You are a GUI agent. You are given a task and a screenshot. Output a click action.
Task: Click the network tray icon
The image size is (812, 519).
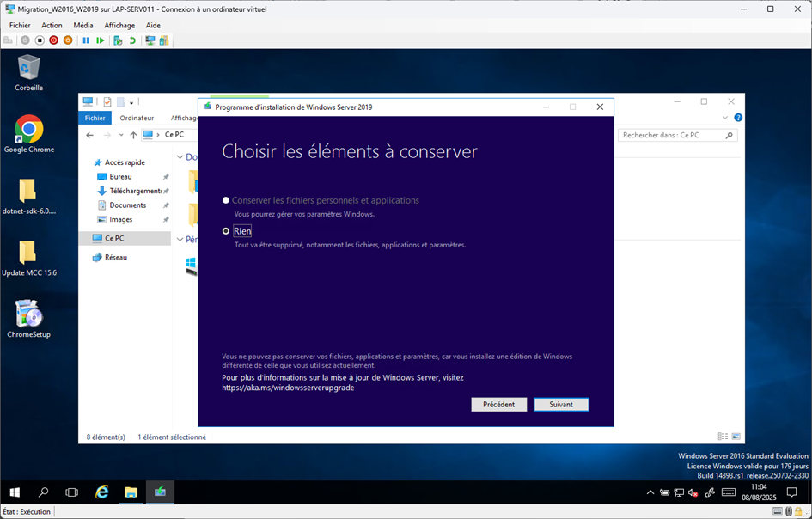point(679,492)
